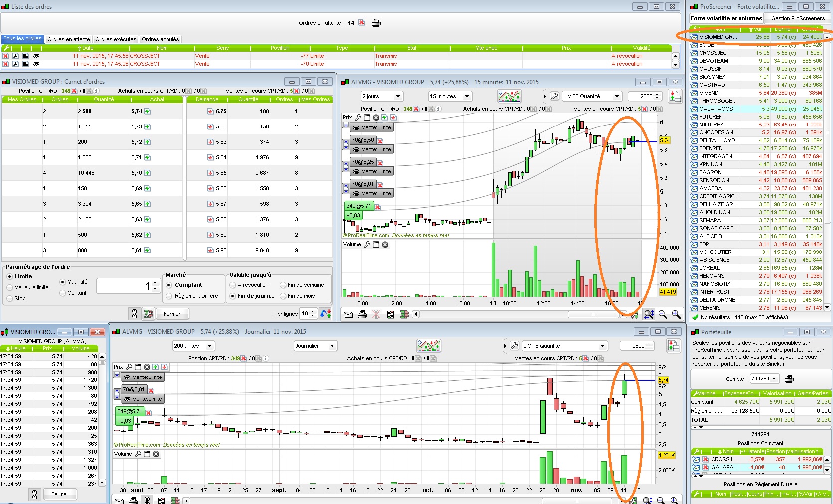The image size is (833, 504).
Task: Open the Forte volatilité et volumes tab
Action: 727,18
